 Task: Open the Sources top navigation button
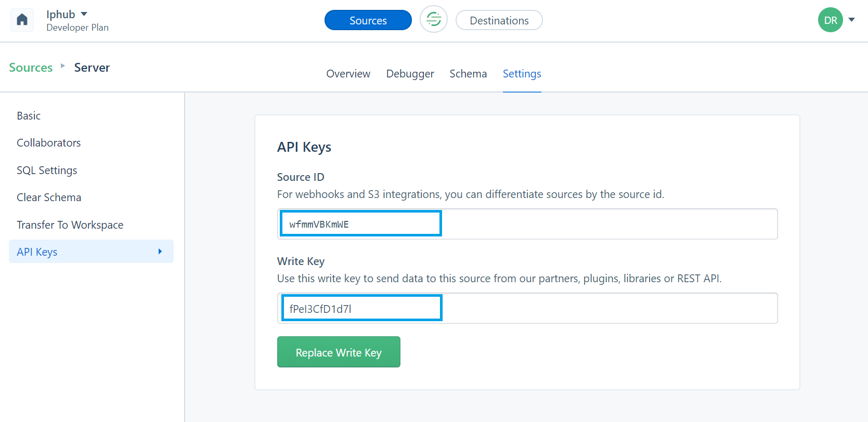(368, 20)
